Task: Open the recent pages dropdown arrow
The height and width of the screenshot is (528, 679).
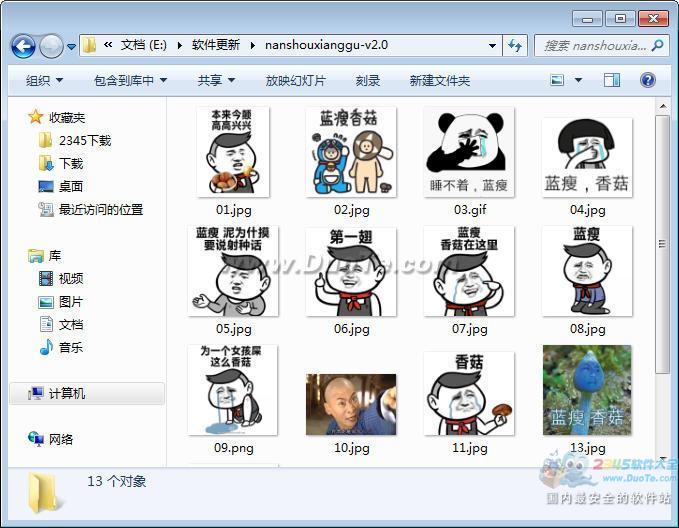Action: (x=71, y=46)
